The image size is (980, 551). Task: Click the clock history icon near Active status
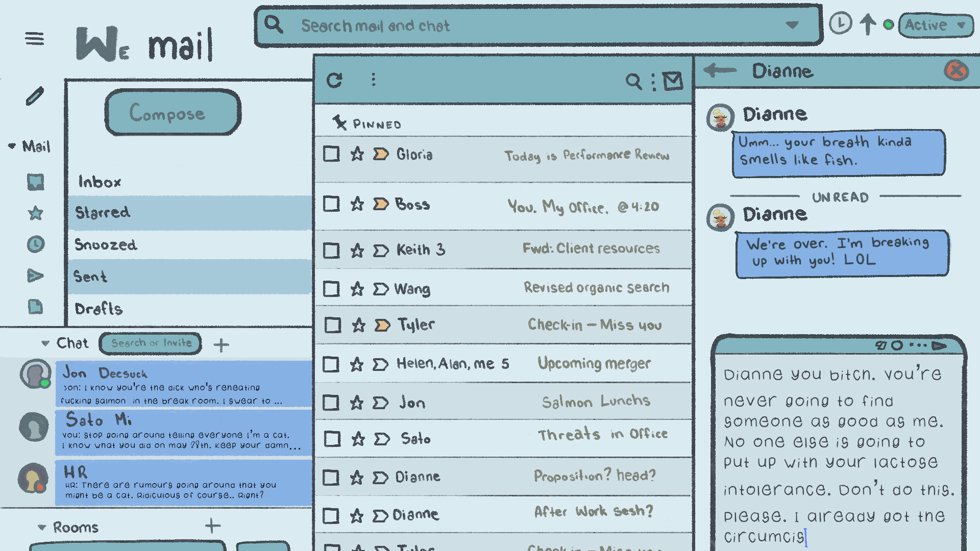[840, 23]
